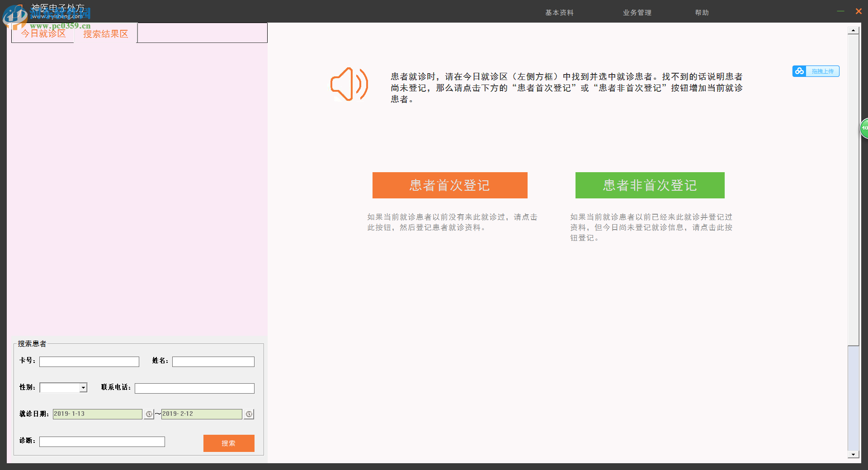This screenshot has height=470, width=868.
Task: Click the 患者就诊时 instruction paragraph
Action: coord(567,88)
